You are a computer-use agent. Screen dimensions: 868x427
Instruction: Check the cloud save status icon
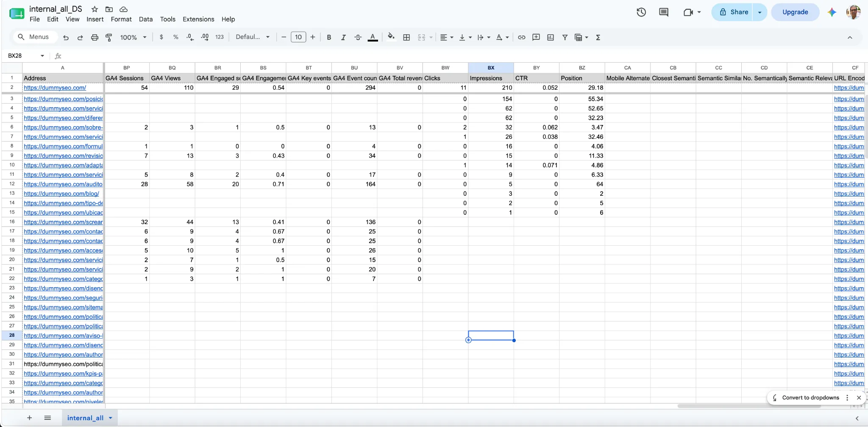(x=123, y=9)
